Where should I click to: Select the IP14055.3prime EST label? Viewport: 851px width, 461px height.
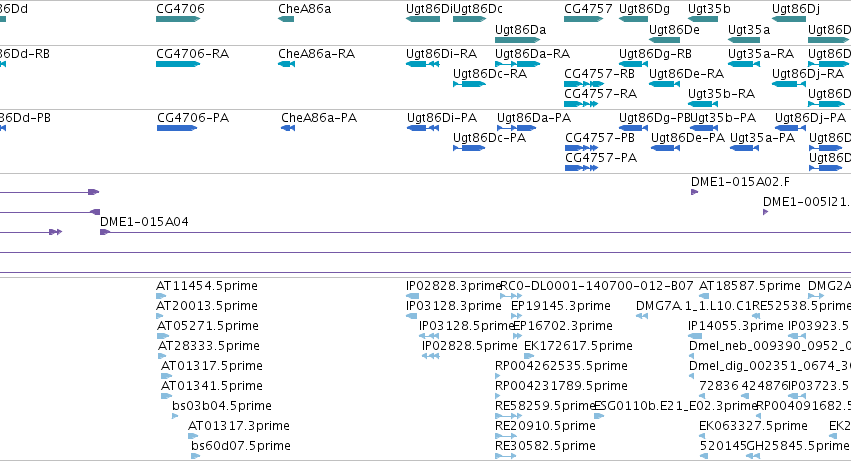point(736,326)
